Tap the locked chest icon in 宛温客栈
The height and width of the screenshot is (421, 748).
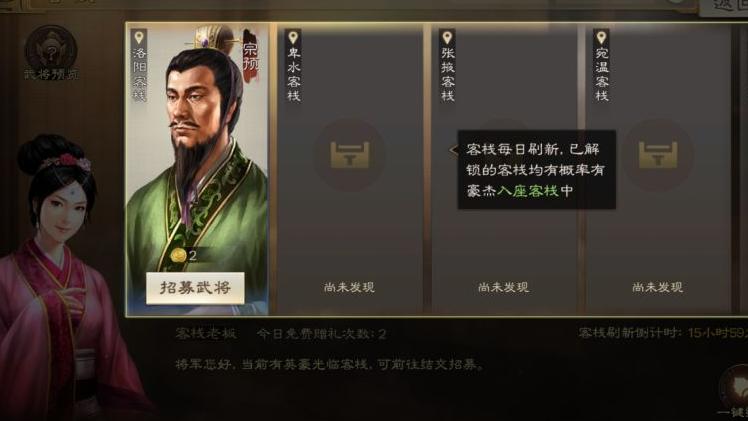coord(658,155)
